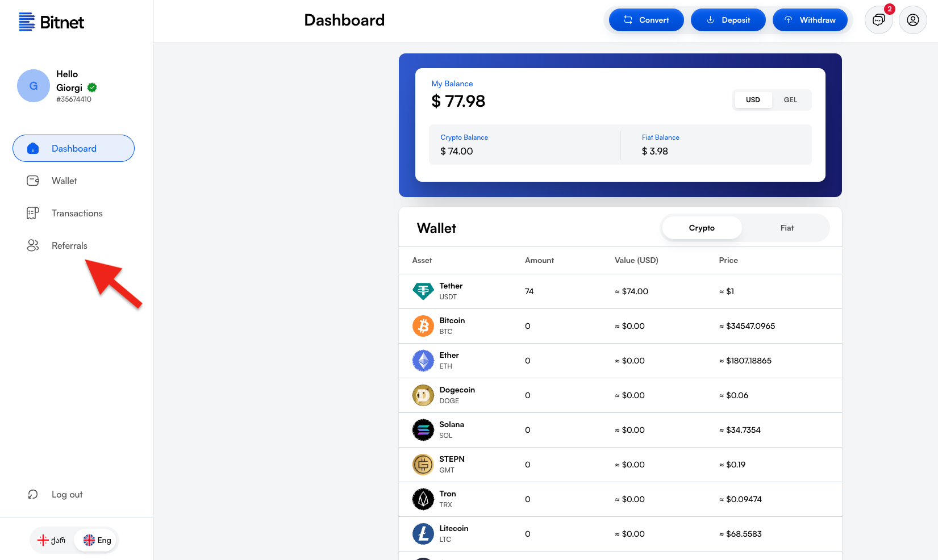Screen dimensions: 938x560
Task: Click the user avatar with letter G
Action: (34, 86)
